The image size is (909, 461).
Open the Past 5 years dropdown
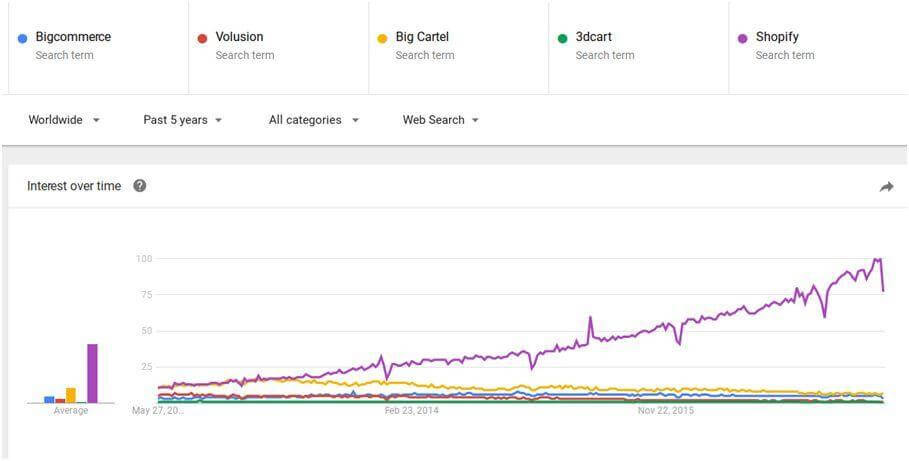click(x=183, y=120)
